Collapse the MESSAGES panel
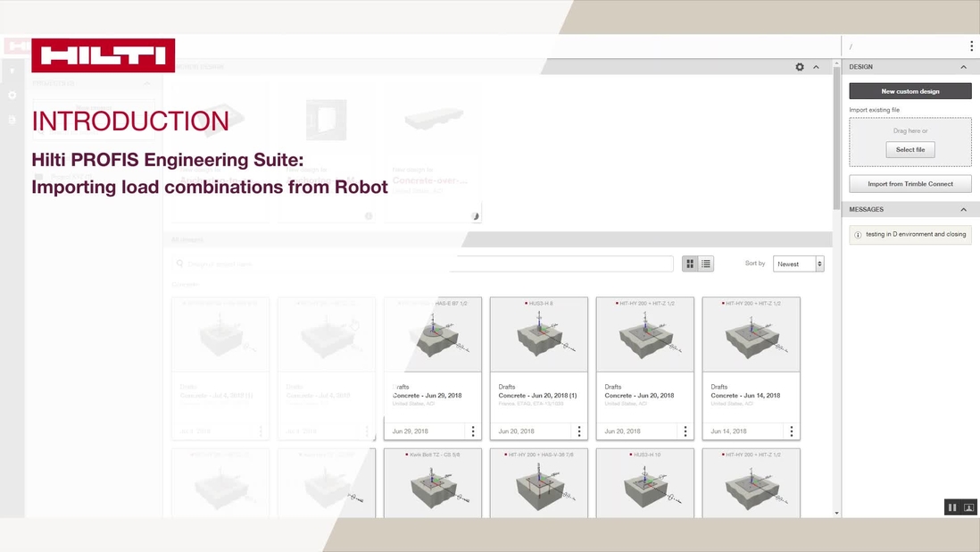 tap(963, 208)
